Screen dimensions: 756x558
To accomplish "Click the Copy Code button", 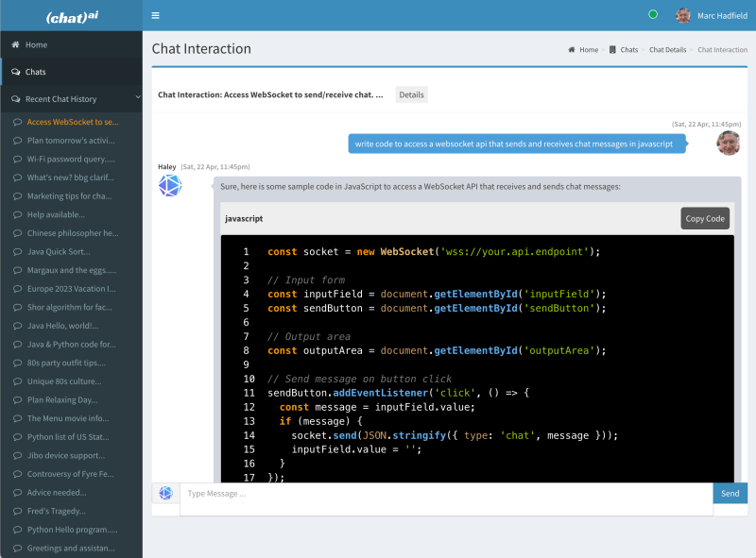I will coord(704,218).
